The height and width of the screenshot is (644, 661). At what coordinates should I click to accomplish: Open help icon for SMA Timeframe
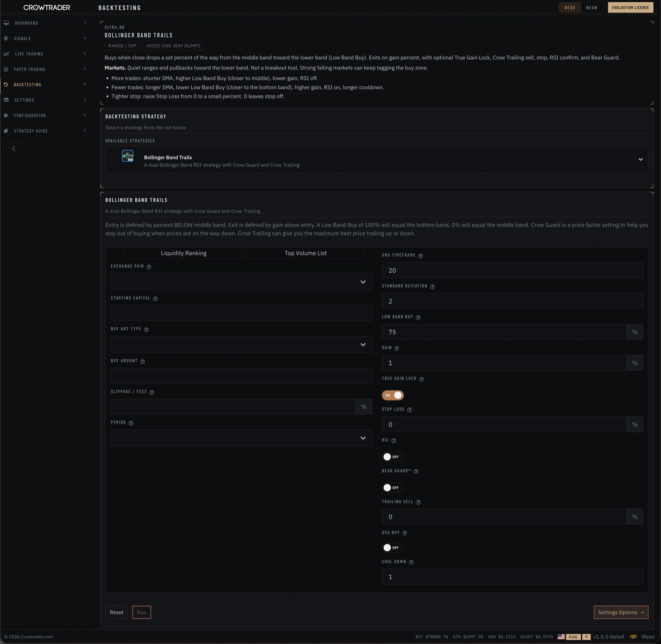(x=420, y=256)
